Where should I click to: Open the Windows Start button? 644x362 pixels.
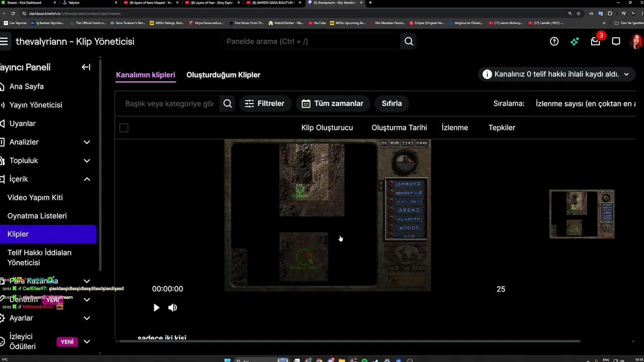tap(227, 360)
